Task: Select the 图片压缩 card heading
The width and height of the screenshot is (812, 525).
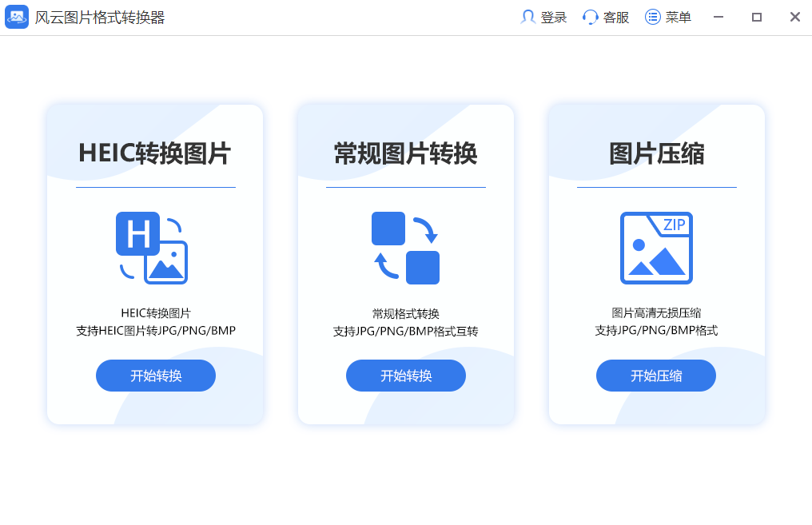Action: point(656,153)
